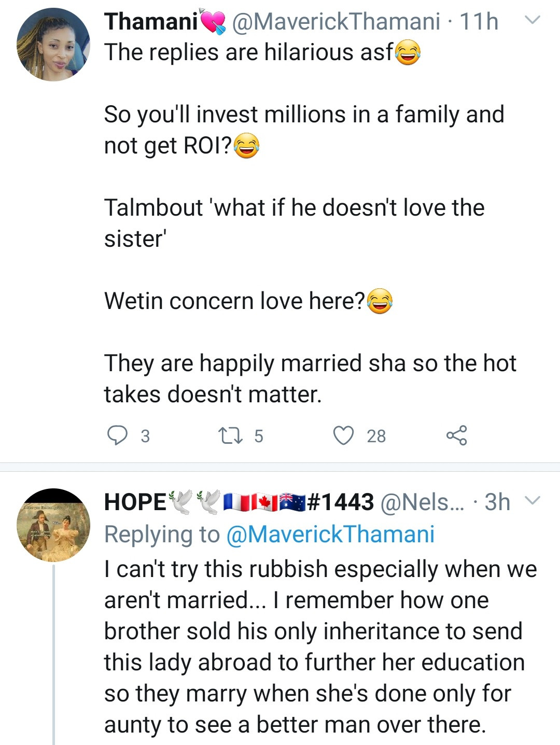Like Thamani's tweet with the heart
Image resolution: width=560 pixels, height=745 pixels.
[x=343, y=435]
